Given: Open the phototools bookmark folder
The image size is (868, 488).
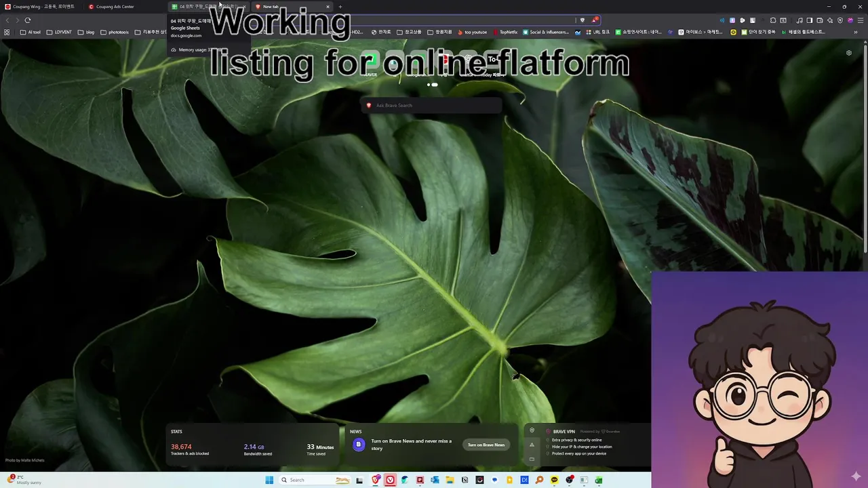Looking at the screenshot, I should tap(115, 32).
